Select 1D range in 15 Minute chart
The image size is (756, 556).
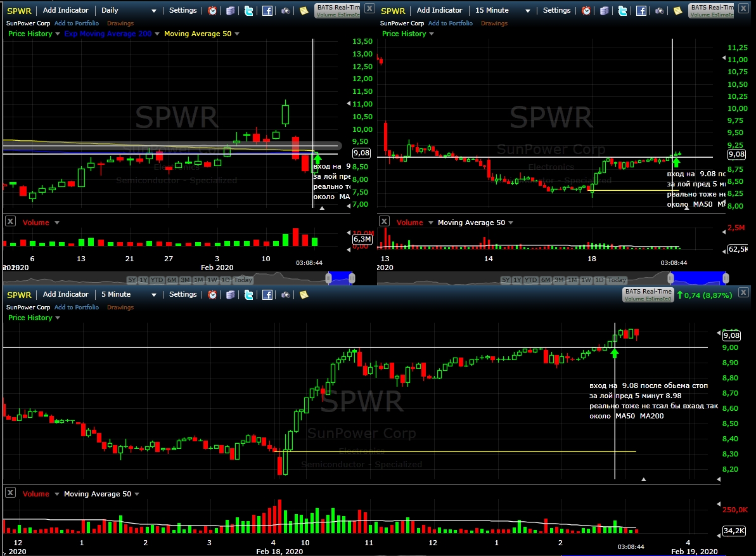(x=599, y=280)
